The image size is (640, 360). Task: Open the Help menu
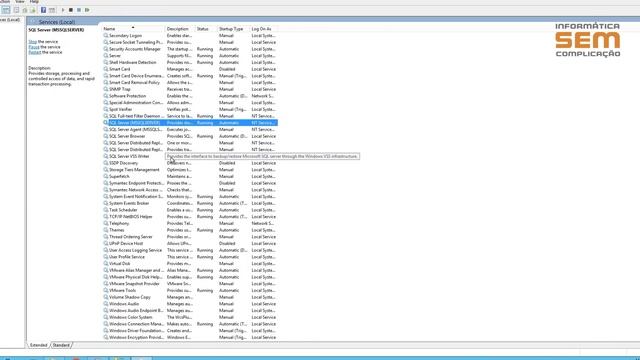[34, 2]
